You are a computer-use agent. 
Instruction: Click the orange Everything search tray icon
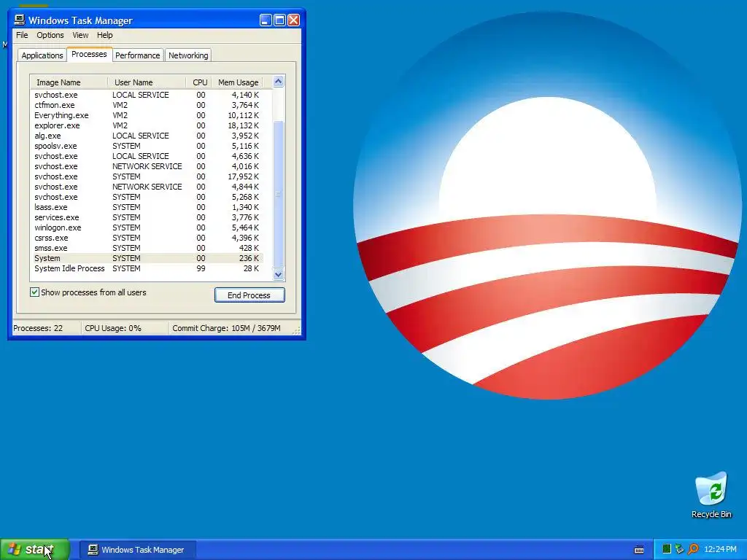(x=693, y=549)
